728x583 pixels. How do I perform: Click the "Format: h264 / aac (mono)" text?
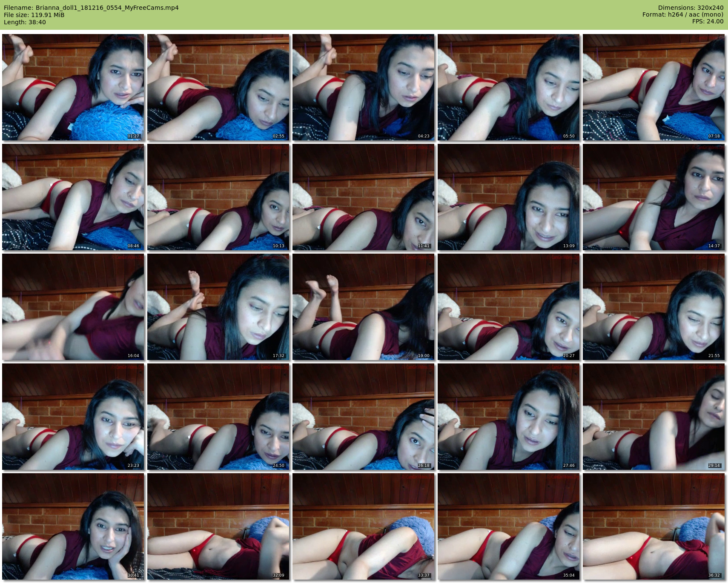pos(683,14)
